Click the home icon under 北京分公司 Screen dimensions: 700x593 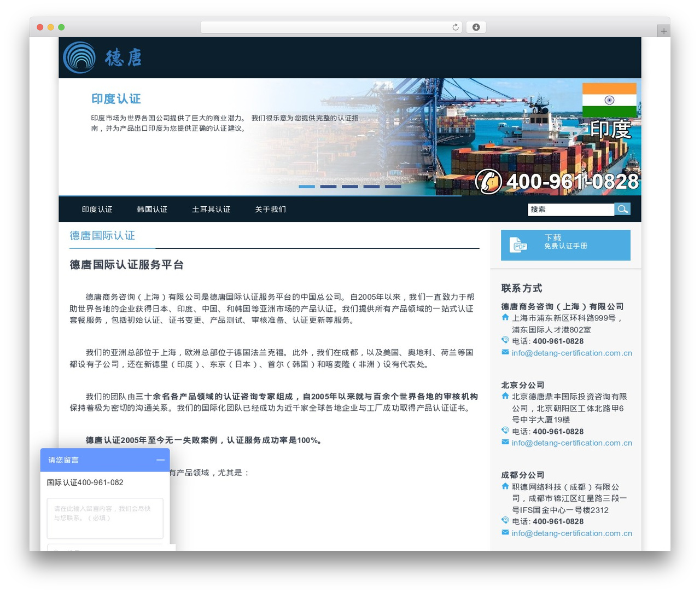click(505, 396)
